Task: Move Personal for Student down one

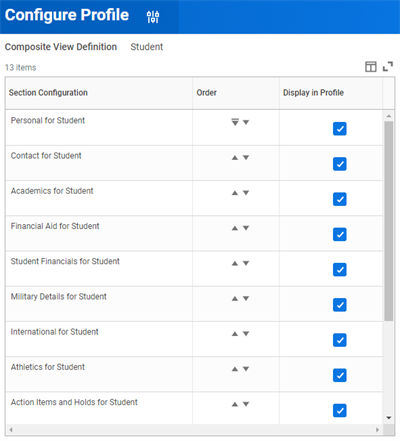Action: [246, 122]
